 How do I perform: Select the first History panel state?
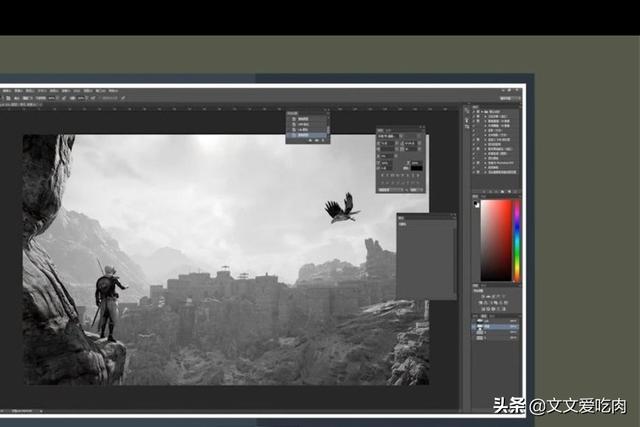[308, 119]
